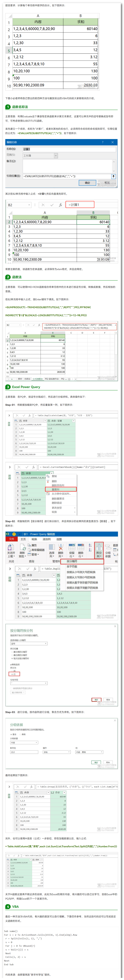The width and height of the screenshot is (124, 980).
Task: Click the fx icon beside the Excel.CurrentWorkbook formula
Action: (33, 467)
